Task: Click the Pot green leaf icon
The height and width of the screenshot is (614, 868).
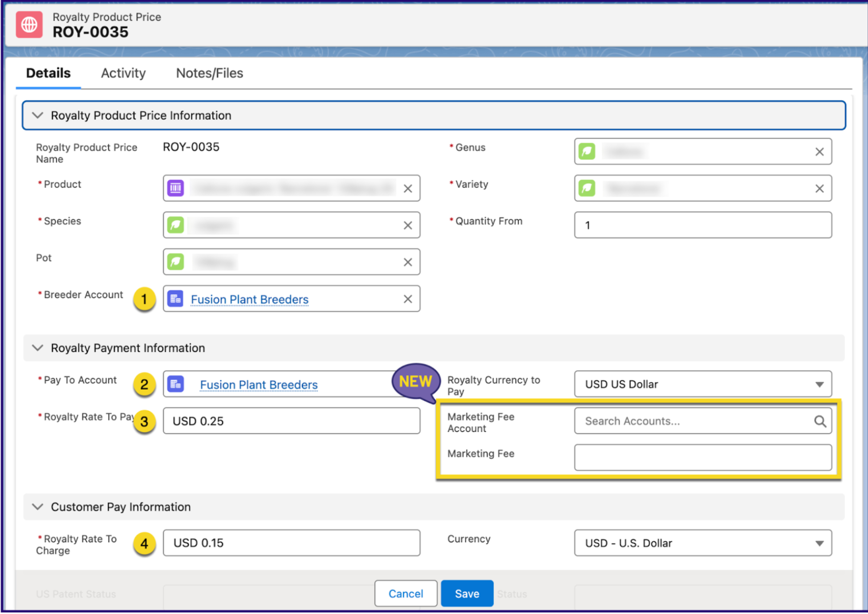Action: tap(175, 262)
